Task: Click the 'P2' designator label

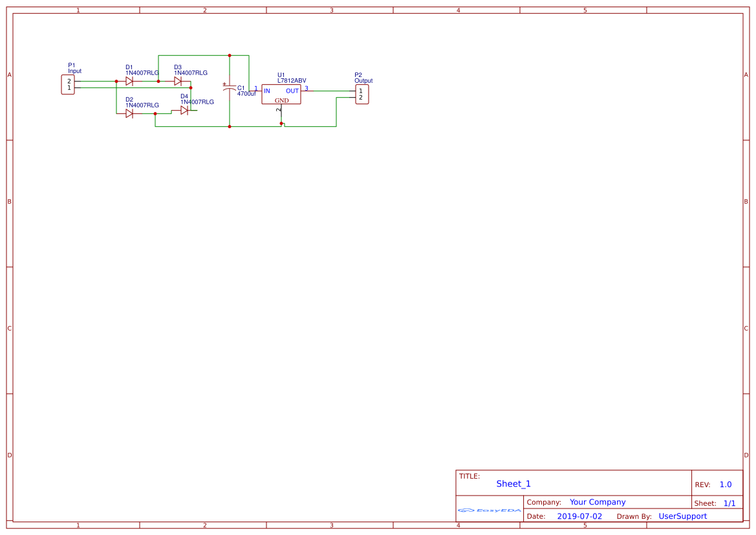Action: [x=358, y=75]
